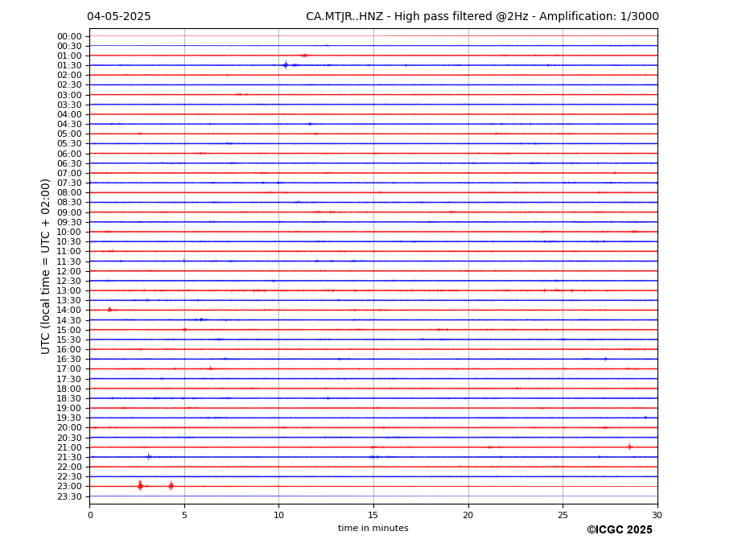Image resolution: width=746 pixels, height=560 pixels.
Task: Select the 09:00 time row label
Action: pos(69,212)
